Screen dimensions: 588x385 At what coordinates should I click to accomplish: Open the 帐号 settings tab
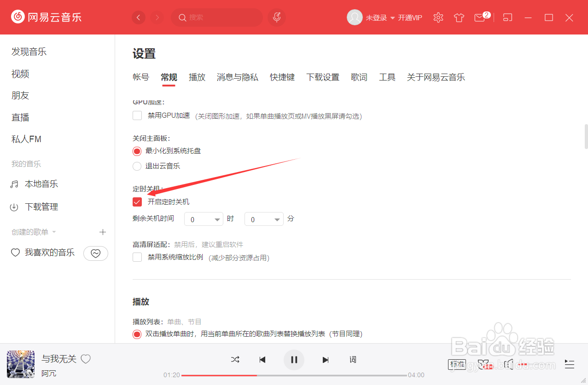(141, 77)
